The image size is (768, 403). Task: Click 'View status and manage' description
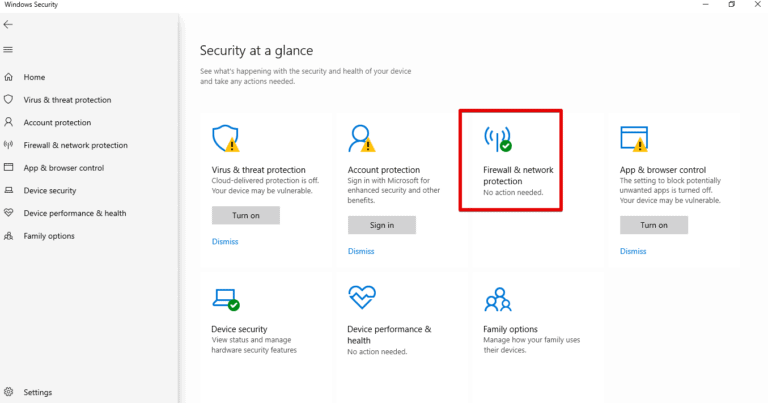[x=251, y=340]
